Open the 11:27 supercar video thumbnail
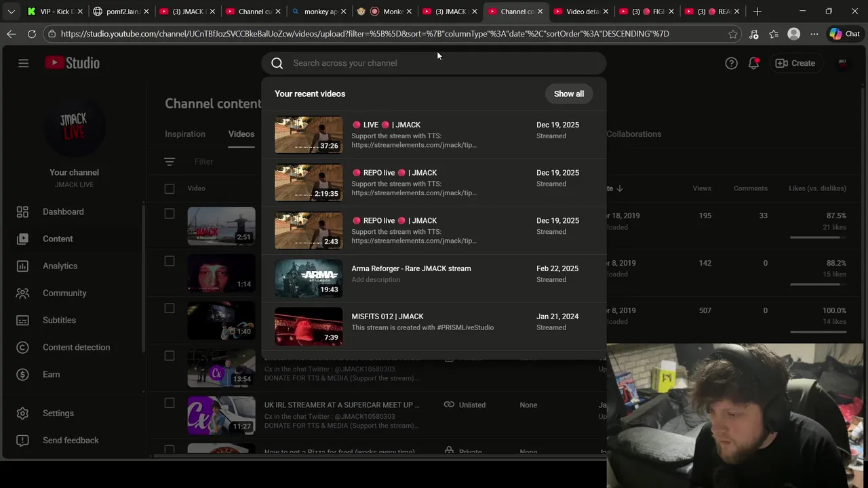This screenshot has height=488, width=868. click(221, 415)
